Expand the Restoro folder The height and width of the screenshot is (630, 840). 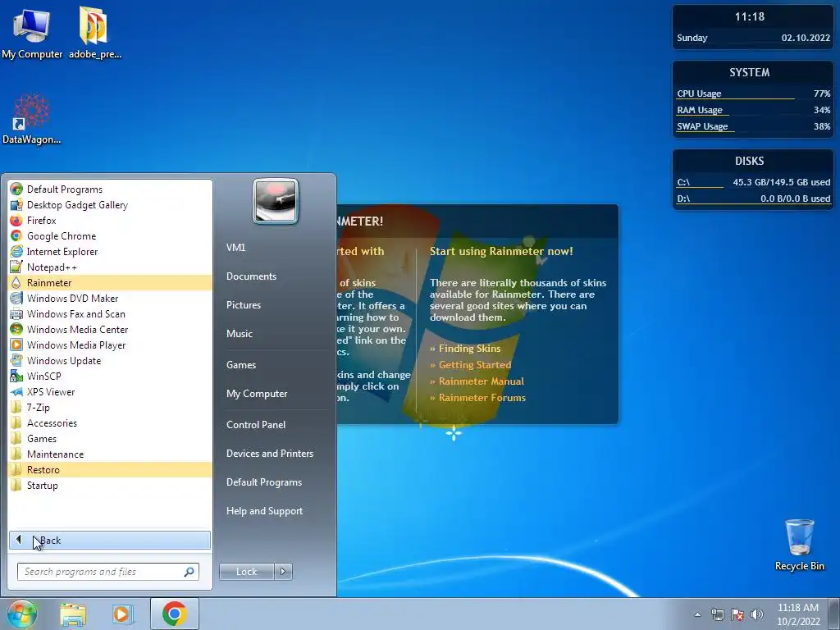pyautogui.click(x=110, y=469)
